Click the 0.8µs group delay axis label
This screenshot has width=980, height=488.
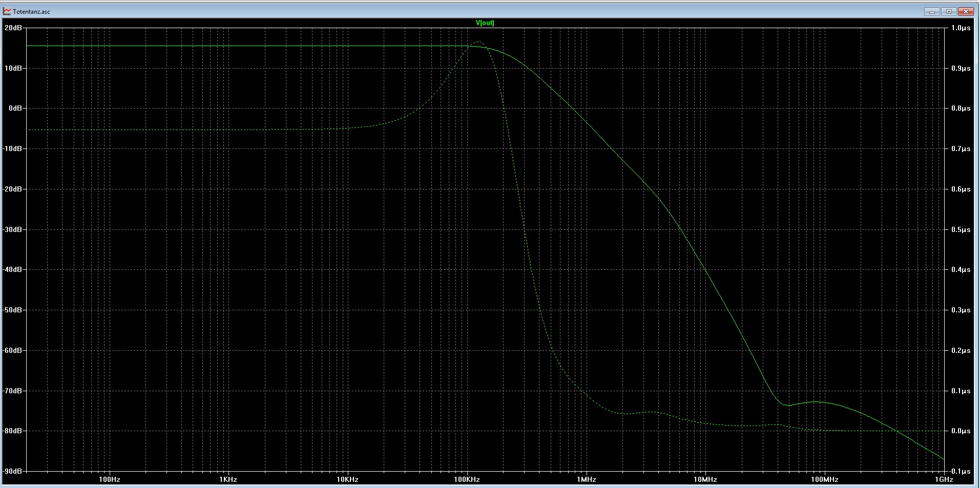point(961,109)
